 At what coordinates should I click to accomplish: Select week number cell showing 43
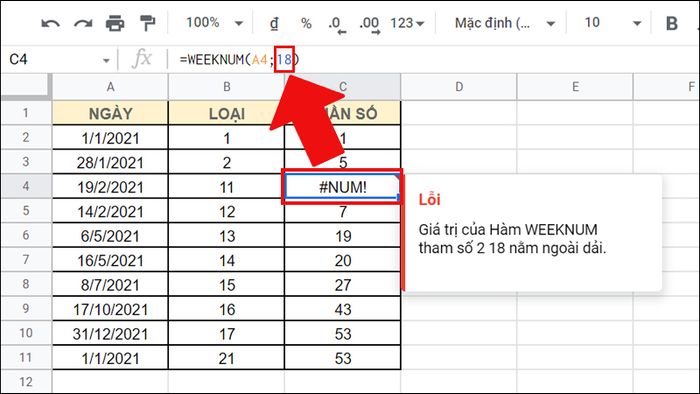(x=342, y=309)
